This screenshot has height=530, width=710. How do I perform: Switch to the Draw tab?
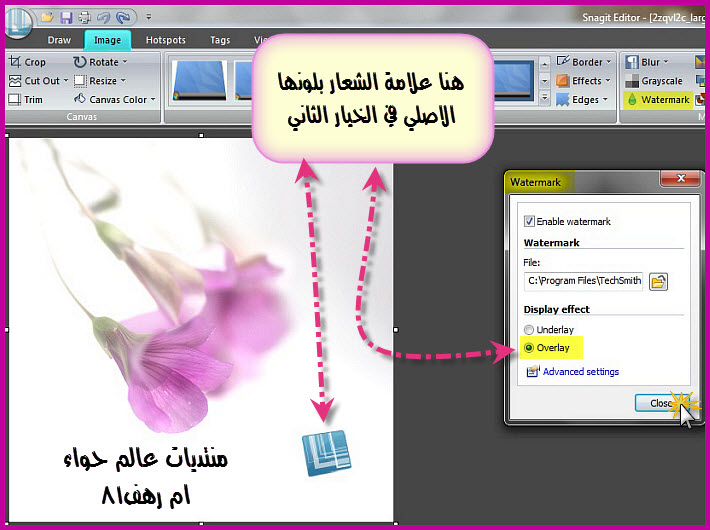[59, 40]
